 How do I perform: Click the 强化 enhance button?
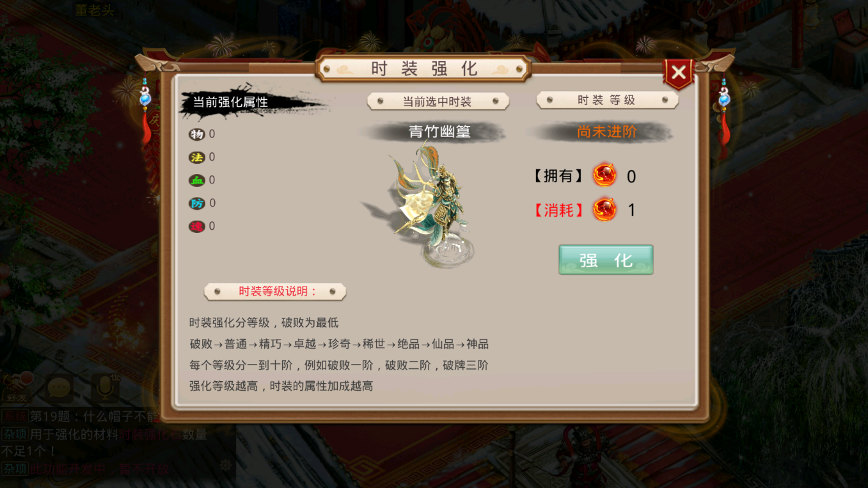[x=606, y=260]
